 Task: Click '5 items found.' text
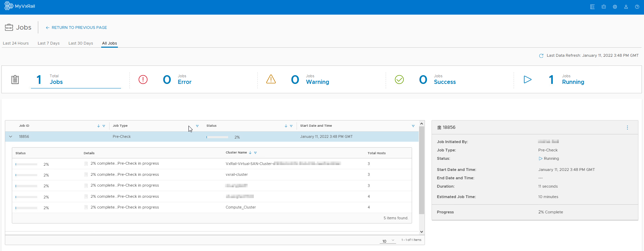coord(396,218)
